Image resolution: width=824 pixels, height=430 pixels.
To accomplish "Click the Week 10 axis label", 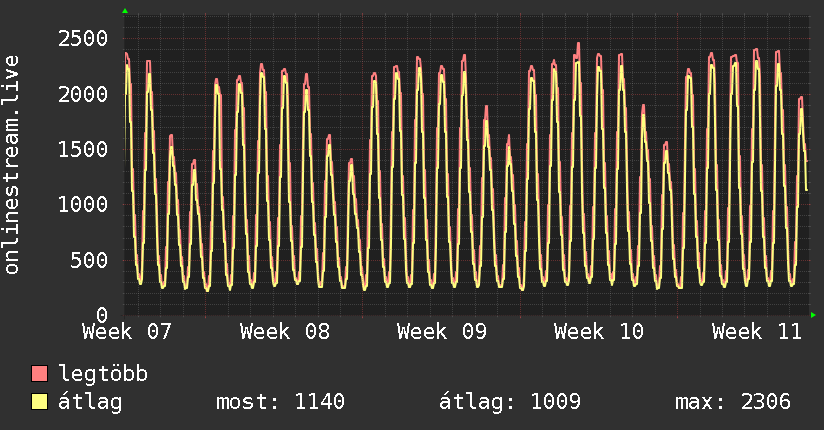I will 599,332.
